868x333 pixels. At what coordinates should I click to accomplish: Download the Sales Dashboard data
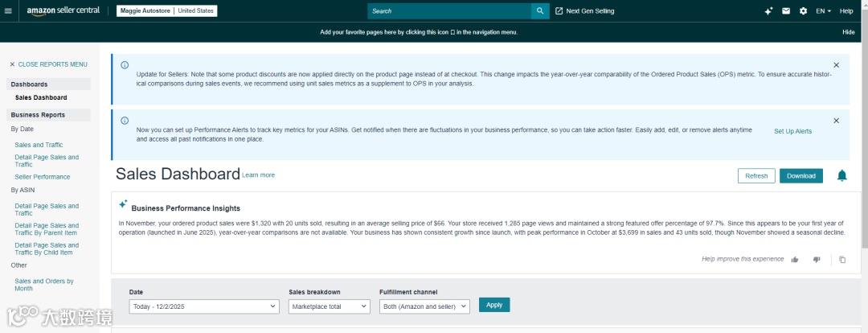pyautogui.click(x=801, y=175)
